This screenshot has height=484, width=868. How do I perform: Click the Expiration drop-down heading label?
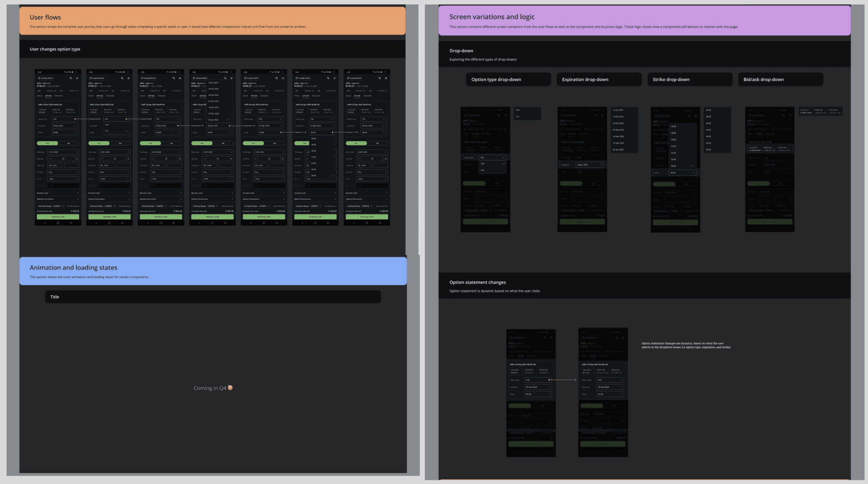585,79
